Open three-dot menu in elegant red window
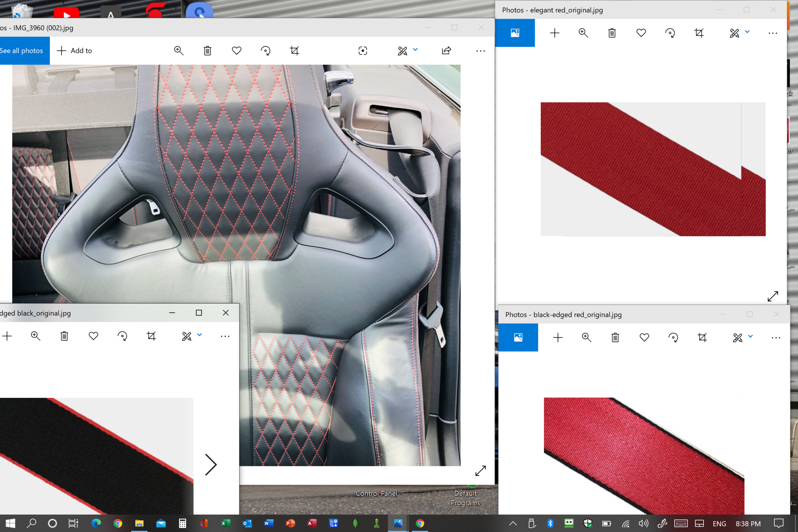Viewport: 798px width, 532px height. click(773, 33)
